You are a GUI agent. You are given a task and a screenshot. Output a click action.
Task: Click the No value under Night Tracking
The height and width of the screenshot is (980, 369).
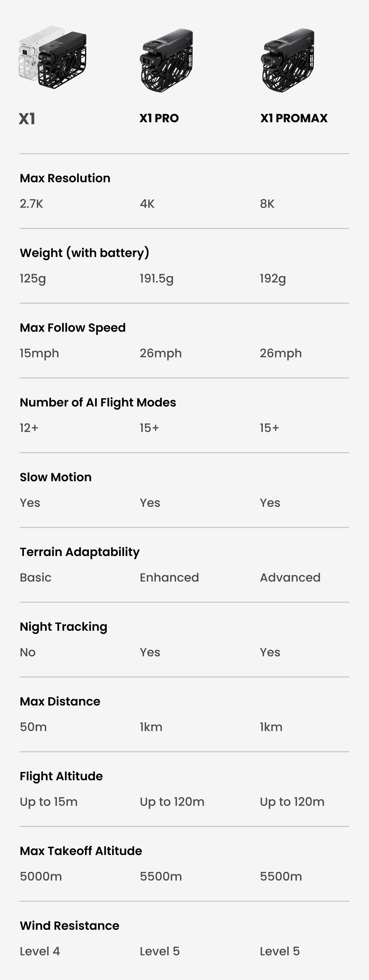(28, 652)
